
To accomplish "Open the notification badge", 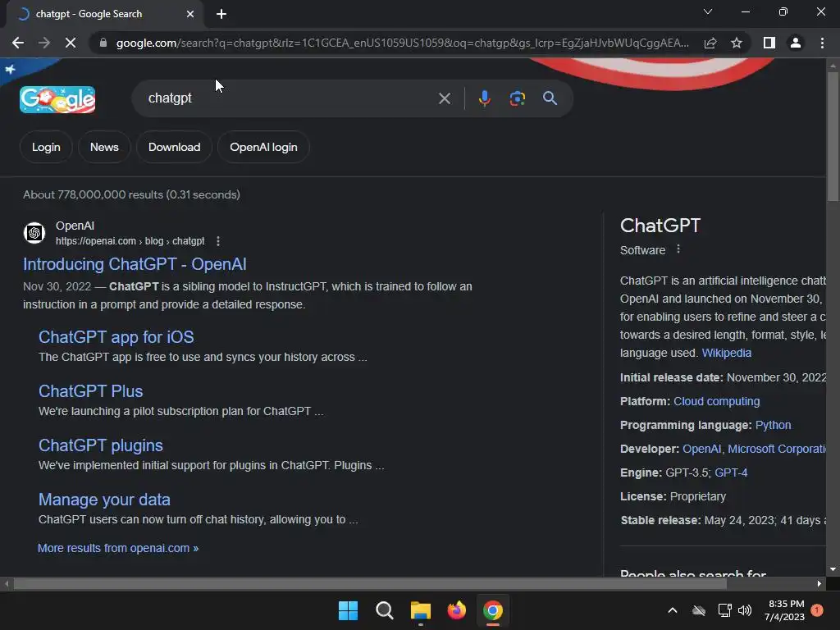I will click(x=817, y=610).
